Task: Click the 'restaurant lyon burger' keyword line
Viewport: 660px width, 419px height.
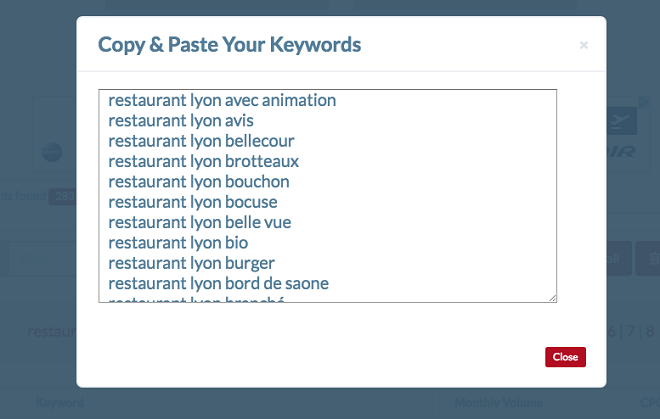Action: (192, 263)
